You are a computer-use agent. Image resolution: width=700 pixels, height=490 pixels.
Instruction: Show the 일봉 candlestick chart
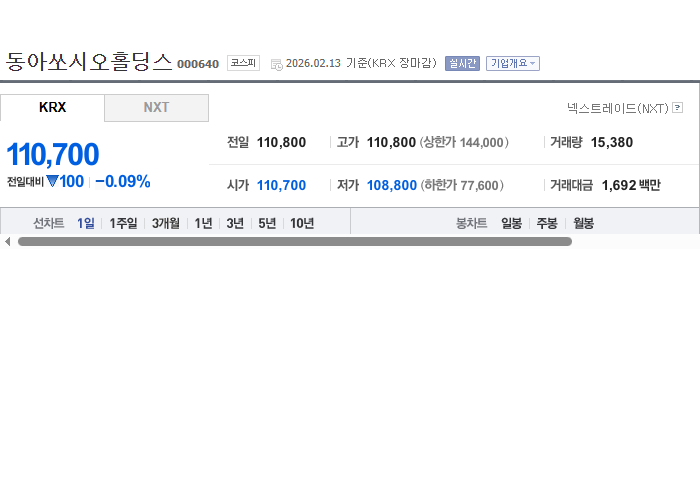tap(511, 223)
